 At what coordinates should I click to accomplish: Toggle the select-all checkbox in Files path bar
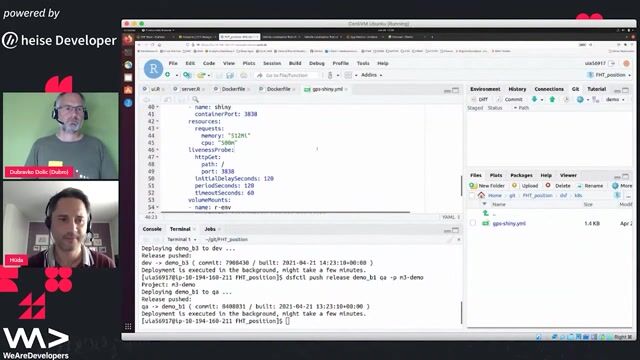click(x=472, y=196)
